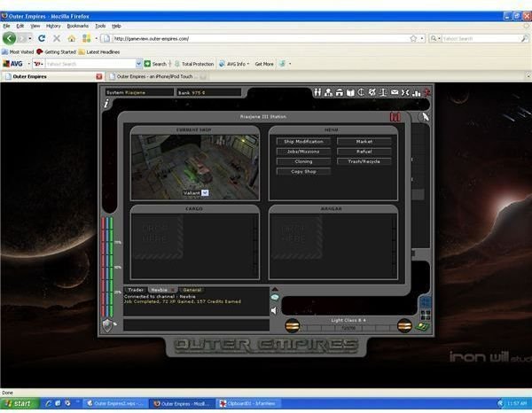Click the right round orange striped button
This screenshot has height=413, width=532.
(x=404, y=326)
